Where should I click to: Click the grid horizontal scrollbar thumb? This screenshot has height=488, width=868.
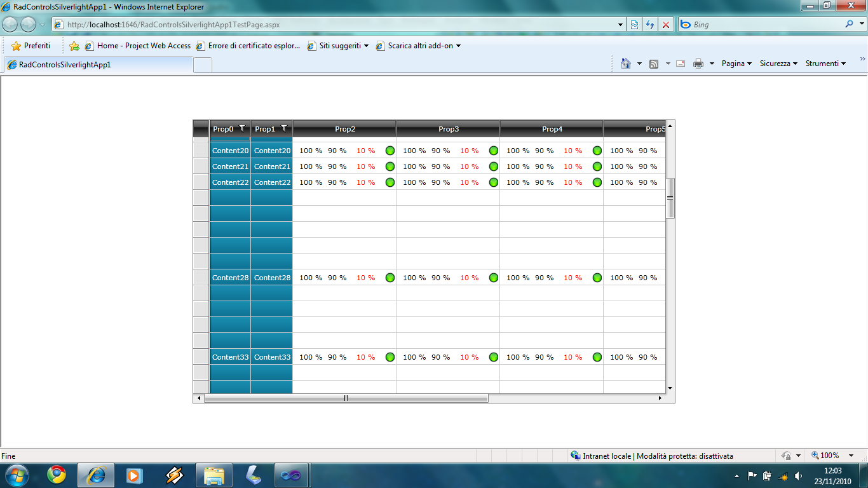pos(346,398)
